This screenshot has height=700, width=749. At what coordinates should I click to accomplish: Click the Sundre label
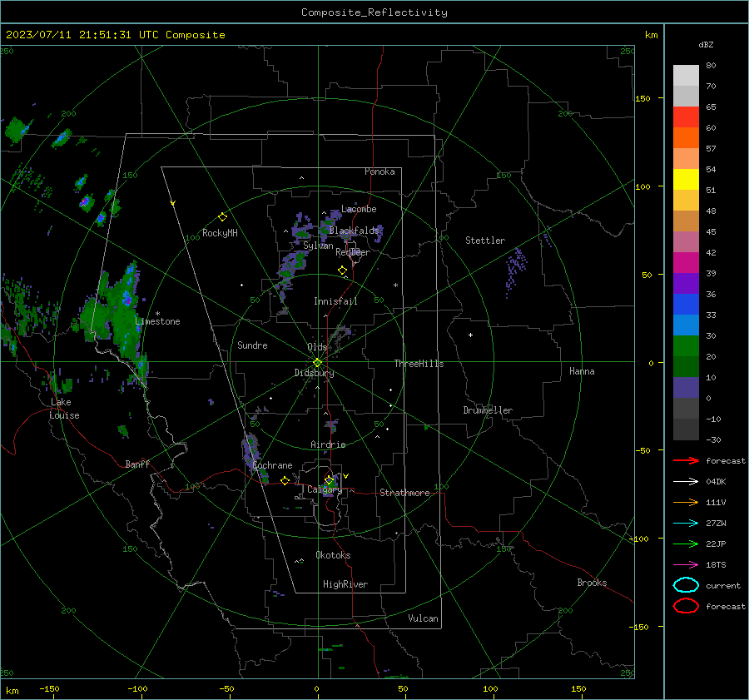(252, 345)
